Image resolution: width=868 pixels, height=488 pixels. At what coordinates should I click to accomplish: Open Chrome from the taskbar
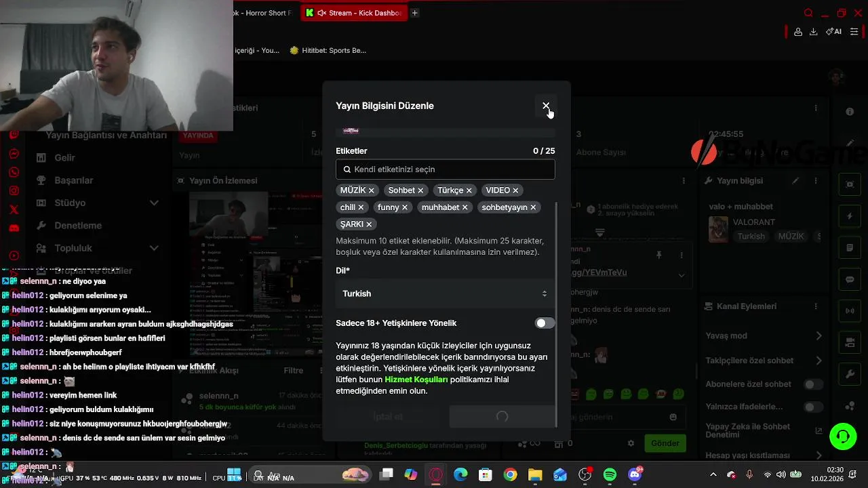point(510,475)
